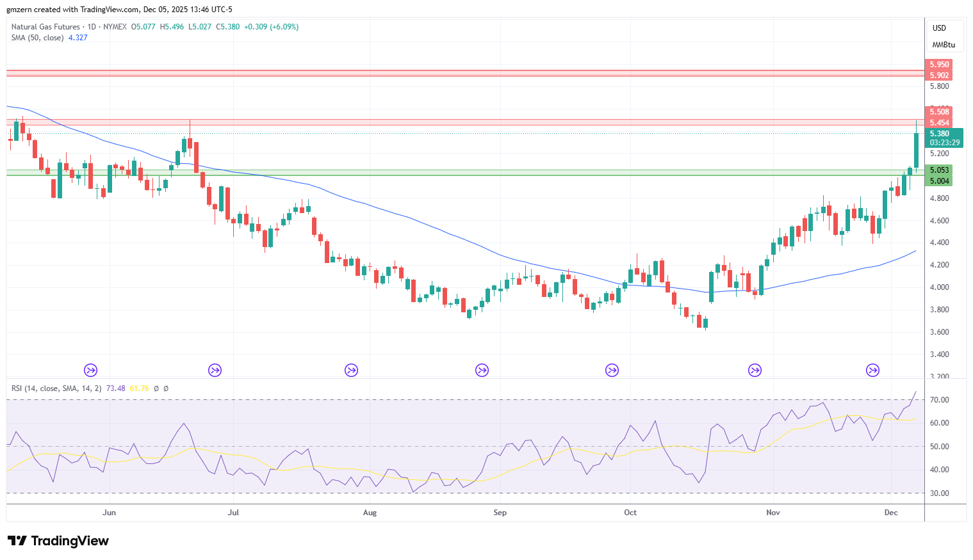The width and height of the screenshot is (973, 560).
Task: Click the L5.027 low value in header
Action: pyautogui.click(x=200, y=27)
